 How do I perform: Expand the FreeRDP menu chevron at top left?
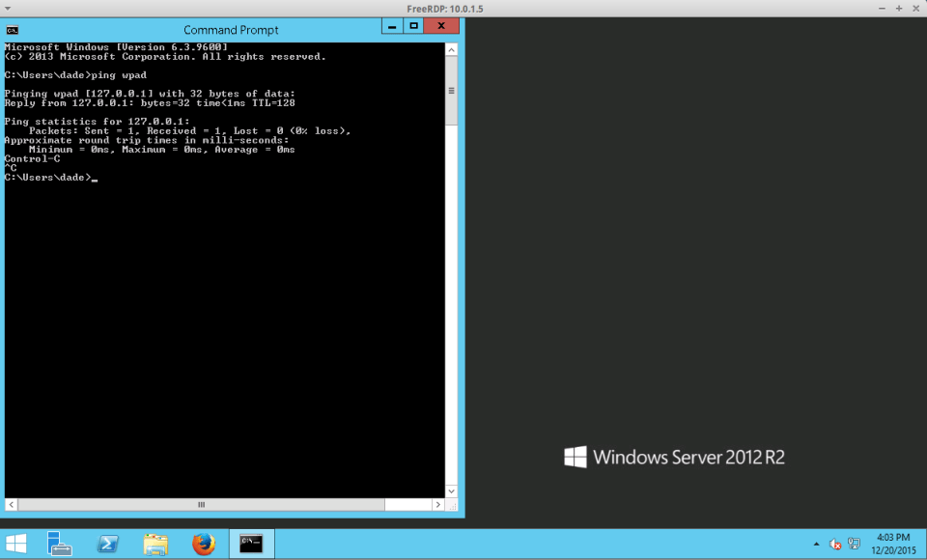[9, 8]
